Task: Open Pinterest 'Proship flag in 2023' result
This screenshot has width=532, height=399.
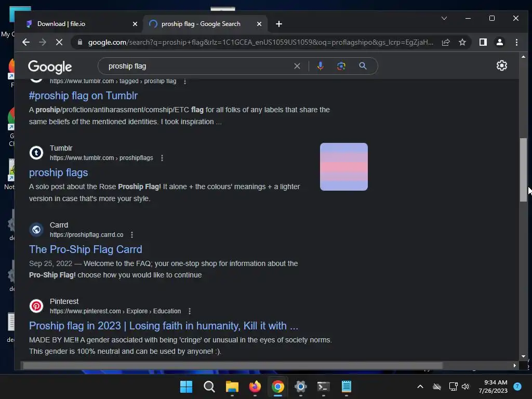Action: 164,326
